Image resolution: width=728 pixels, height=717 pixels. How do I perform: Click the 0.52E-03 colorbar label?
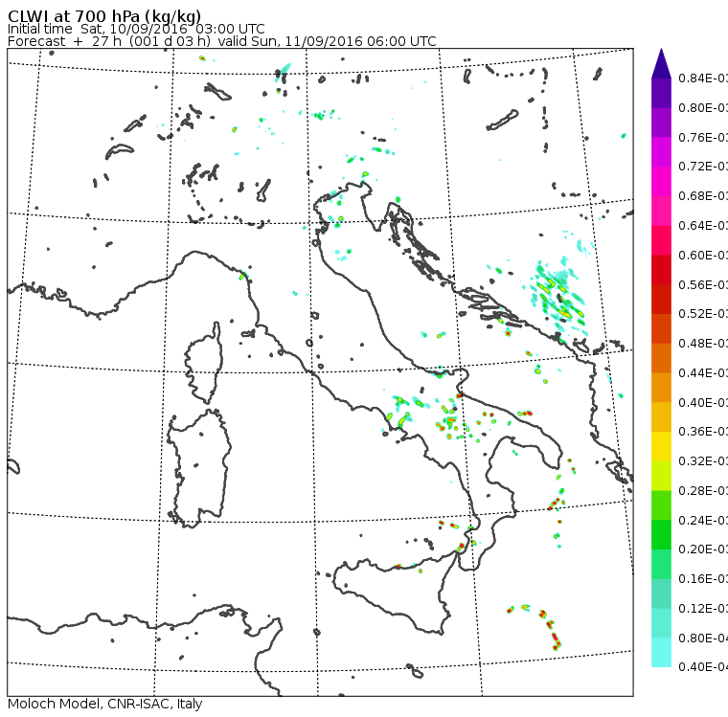coord(703,314)
